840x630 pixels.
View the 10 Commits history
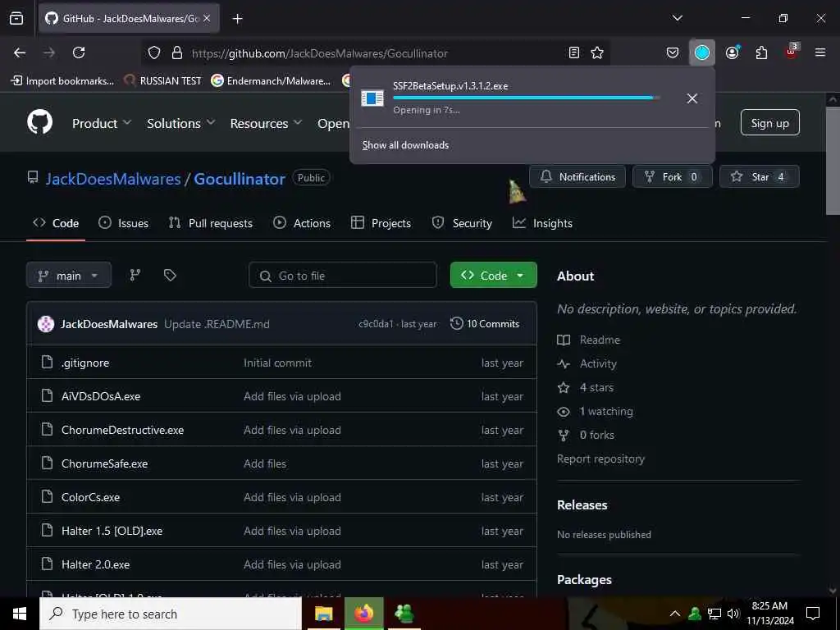coord(485,323)
